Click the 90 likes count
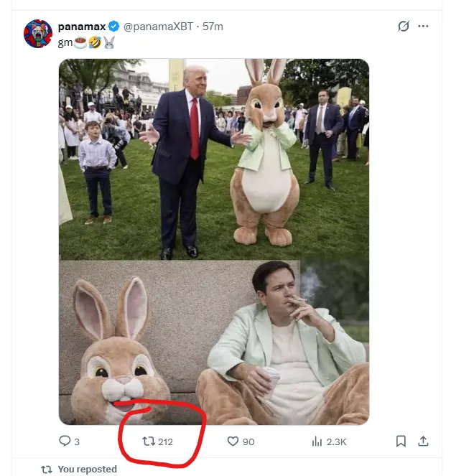Screen dimensions: 474x476 point(248,442)
